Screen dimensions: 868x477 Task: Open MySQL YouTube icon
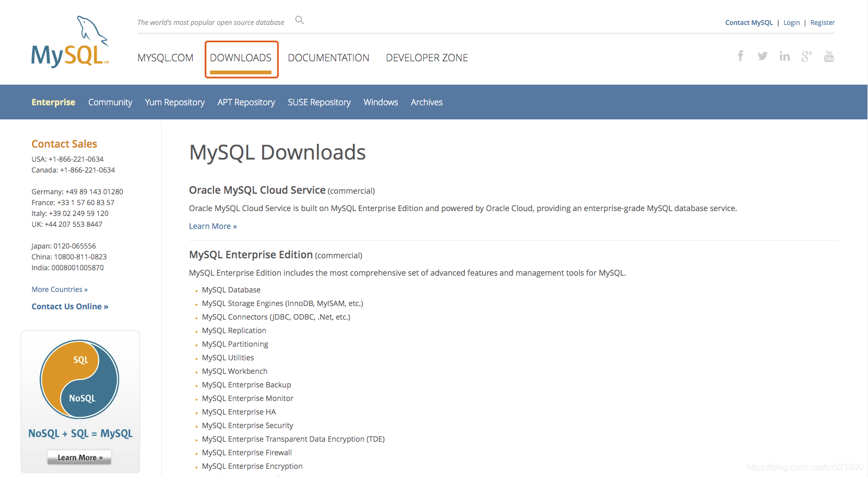[829, 56]
